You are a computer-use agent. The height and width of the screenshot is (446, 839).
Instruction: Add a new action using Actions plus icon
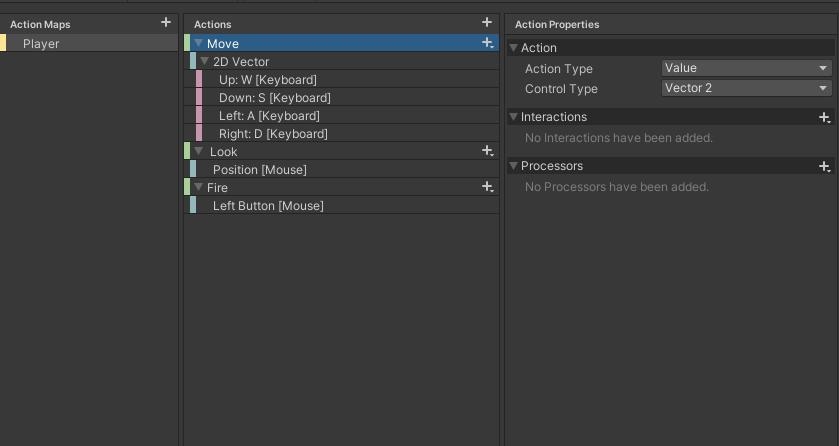486,22
